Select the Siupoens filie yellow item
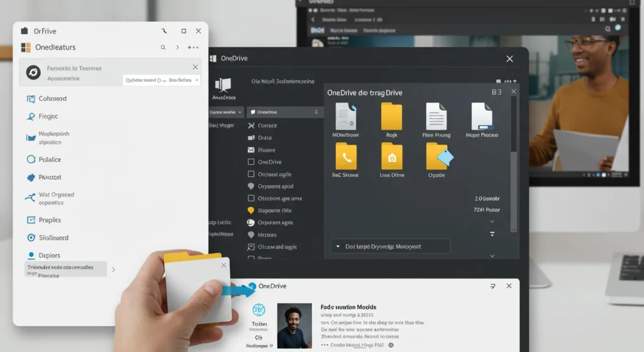 coord(270,210)
